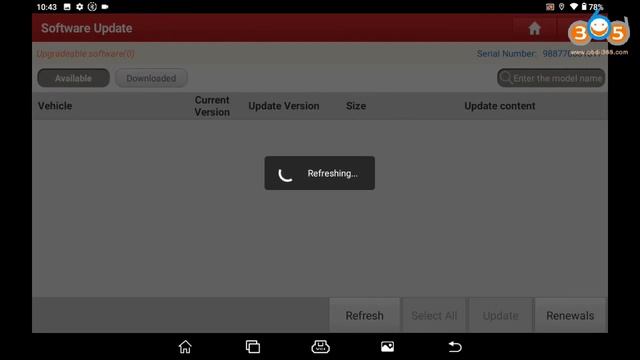Open the vehicle diagnostics connector icon
Viewport: 640px width, 360px height.
click(320, 347)
